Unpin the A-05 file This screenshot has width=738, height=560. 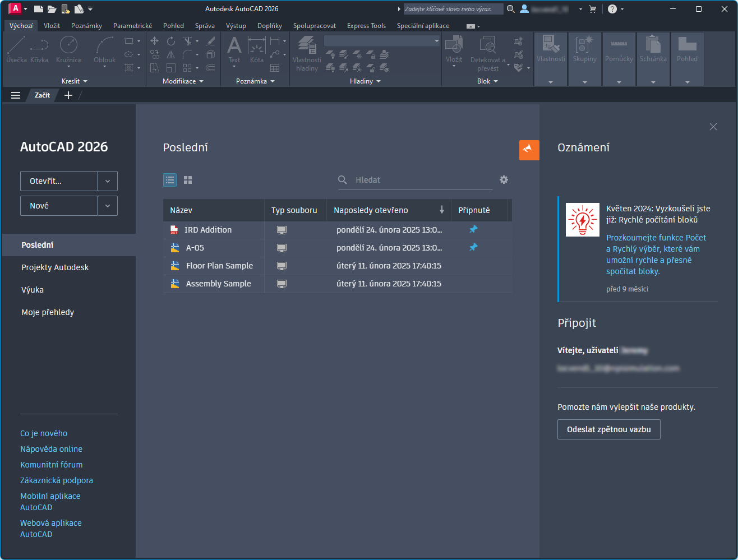pos(473,247)
